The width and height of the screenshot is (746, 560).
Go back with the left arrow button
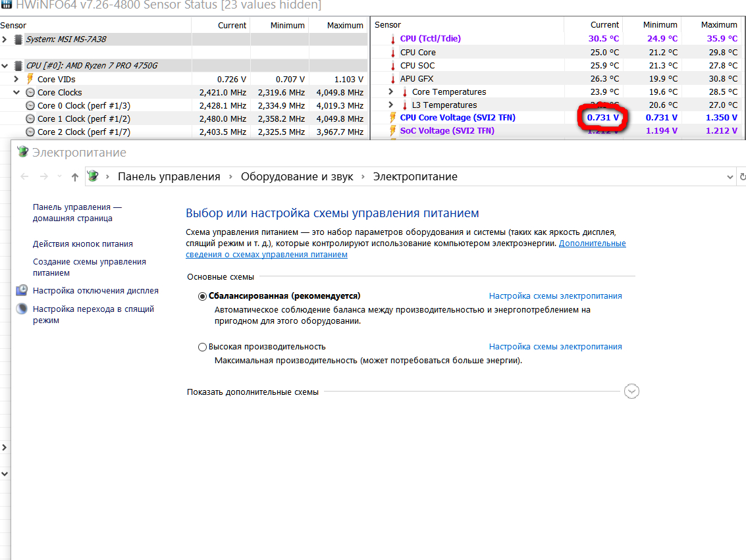pos(25,177)
